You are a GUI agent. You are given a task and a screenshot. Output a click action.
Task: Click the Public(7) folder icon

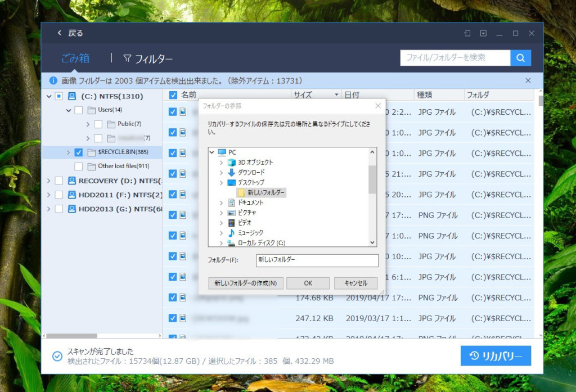111,124
